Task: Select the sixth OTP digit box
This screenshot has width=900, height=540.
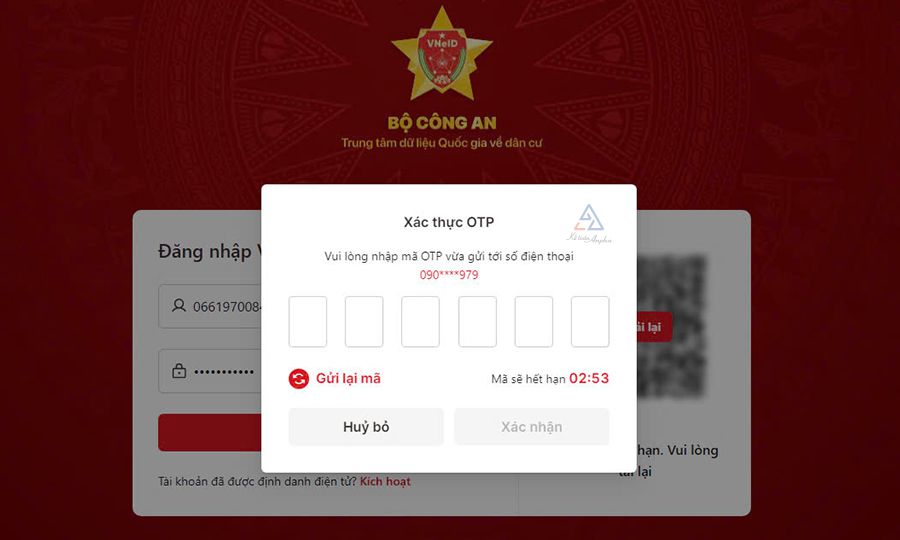Action: [x=590, y=322]
